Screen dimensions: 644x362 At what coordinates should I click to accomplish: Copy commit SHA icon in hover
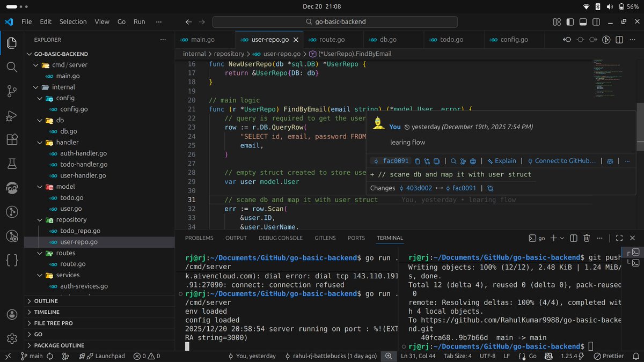(x=416, y=161)
